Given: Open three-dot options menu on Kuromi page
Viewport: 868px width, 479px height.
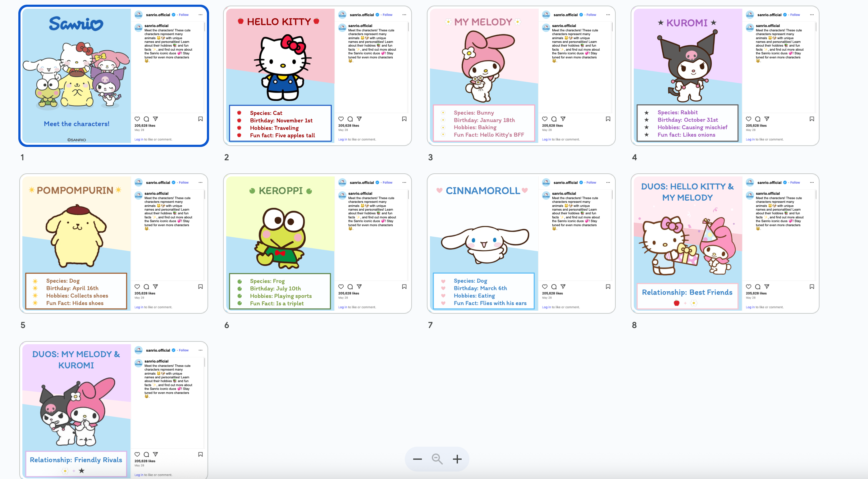Looking at the screenshot, I should pyautogui.click(x=812, y=15).
